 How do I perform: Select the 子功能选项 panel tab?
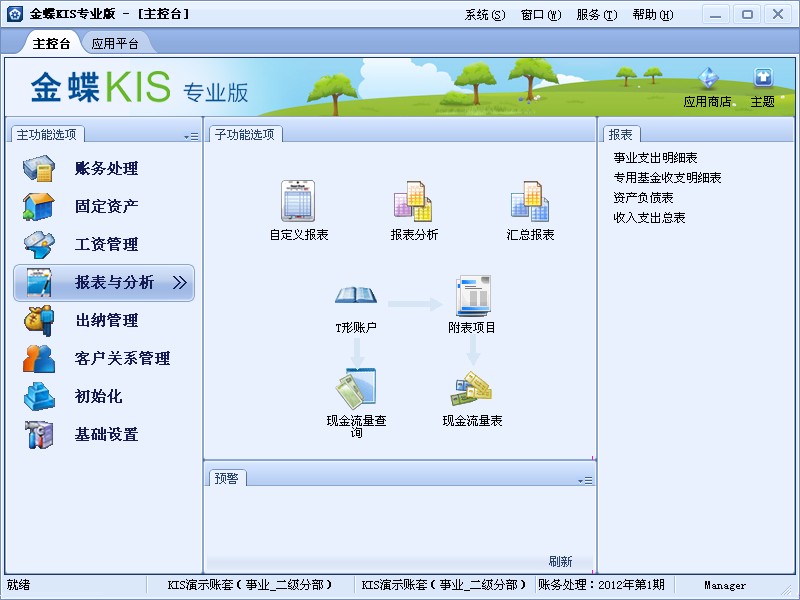point(245,135)
